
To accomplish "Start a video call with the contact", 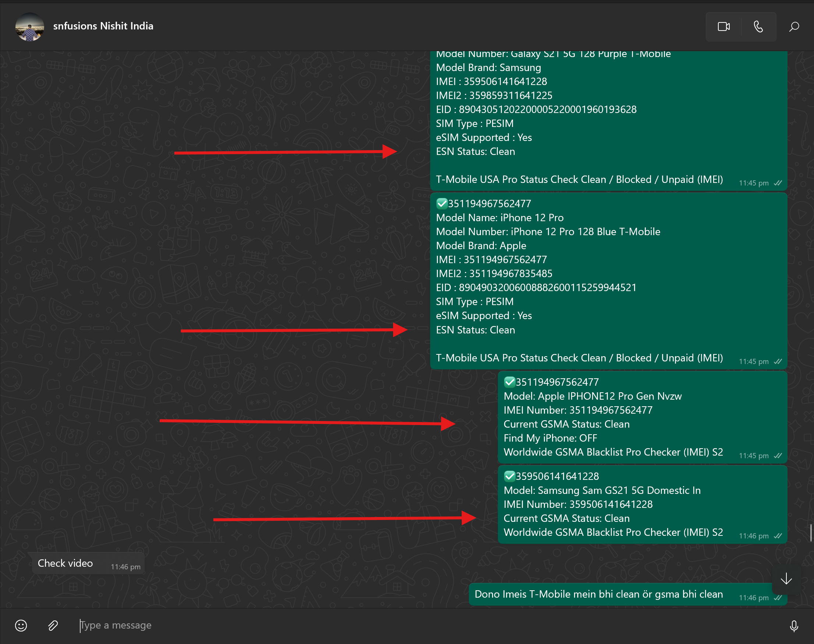I will tap(723, 26).
